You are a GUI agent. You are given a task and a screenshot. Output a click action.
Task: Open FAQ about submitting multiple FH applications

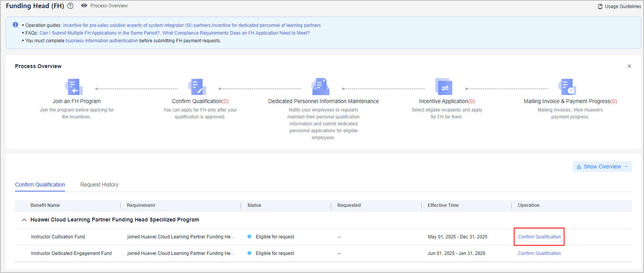click(x=100, y=33)
